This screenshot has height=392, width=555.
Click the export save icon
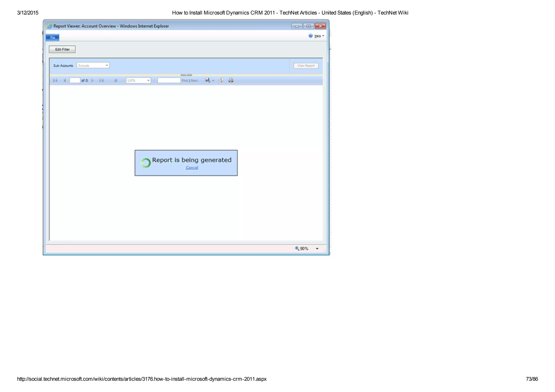click(x=208, y=80)
